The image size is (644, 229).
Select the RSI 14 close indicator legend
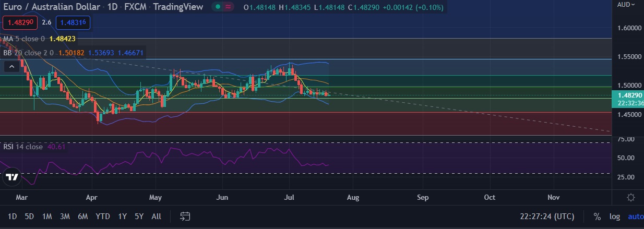coord(23,147)
